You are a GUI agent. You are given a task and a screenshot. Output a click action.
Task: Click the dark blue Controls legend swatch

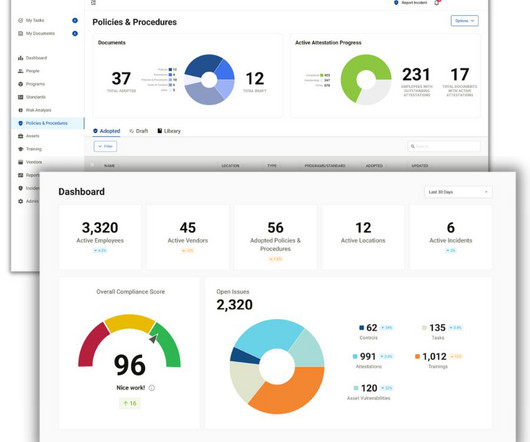[361, 327]
